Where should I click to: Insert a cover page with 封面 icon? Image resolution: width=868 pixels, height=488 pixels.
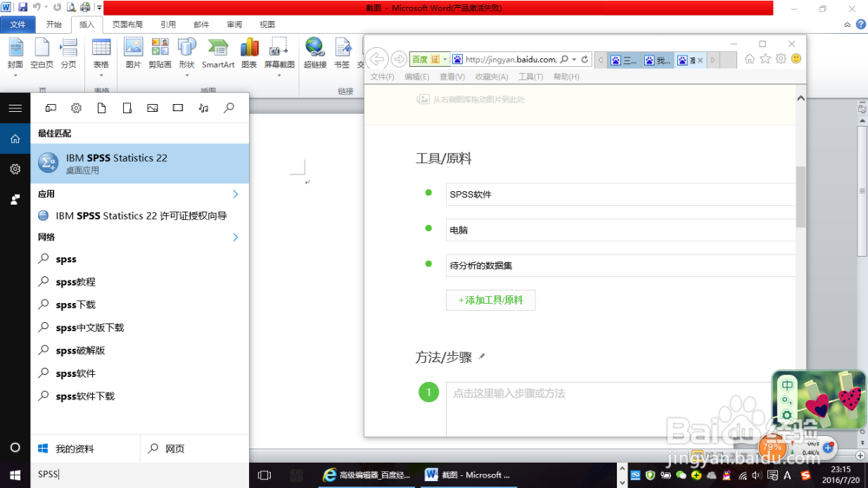tap(16, 54)
